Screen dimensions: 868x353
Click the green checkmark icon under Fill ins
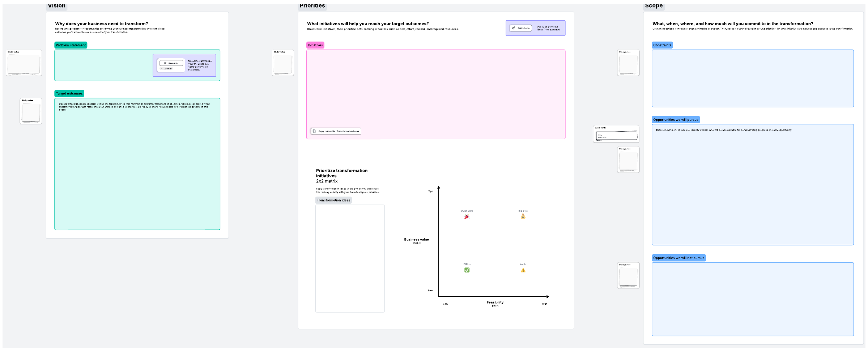coord(467,270)
